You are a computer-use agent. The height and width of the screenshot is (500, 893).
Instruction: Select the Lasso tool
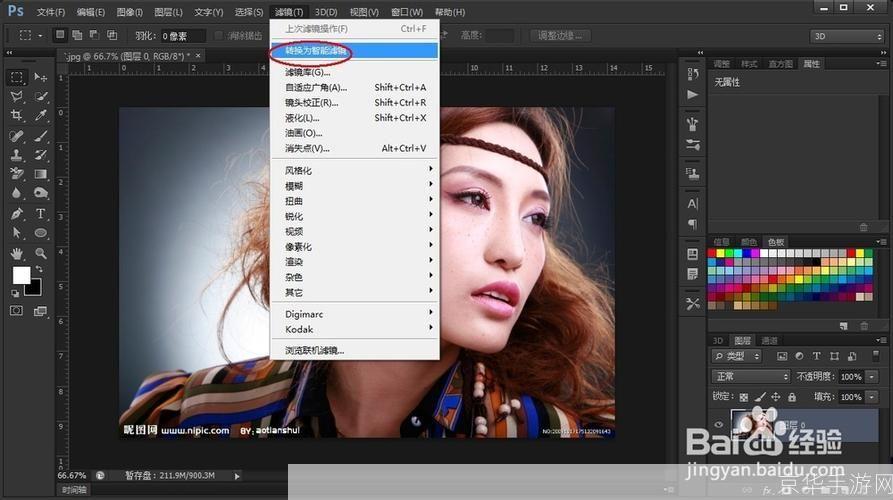pos(17,96)
